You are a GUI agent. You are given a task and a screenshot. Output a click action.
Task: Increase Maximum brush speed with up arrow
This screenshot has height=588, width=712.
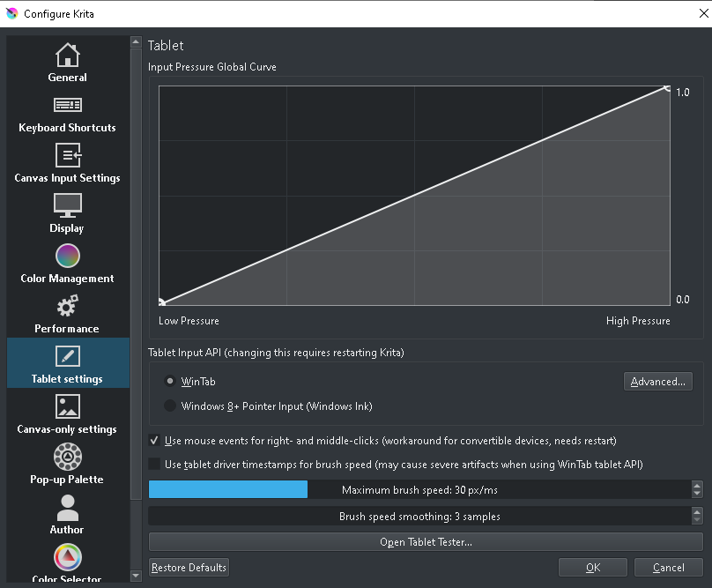(x=697, y=486)
